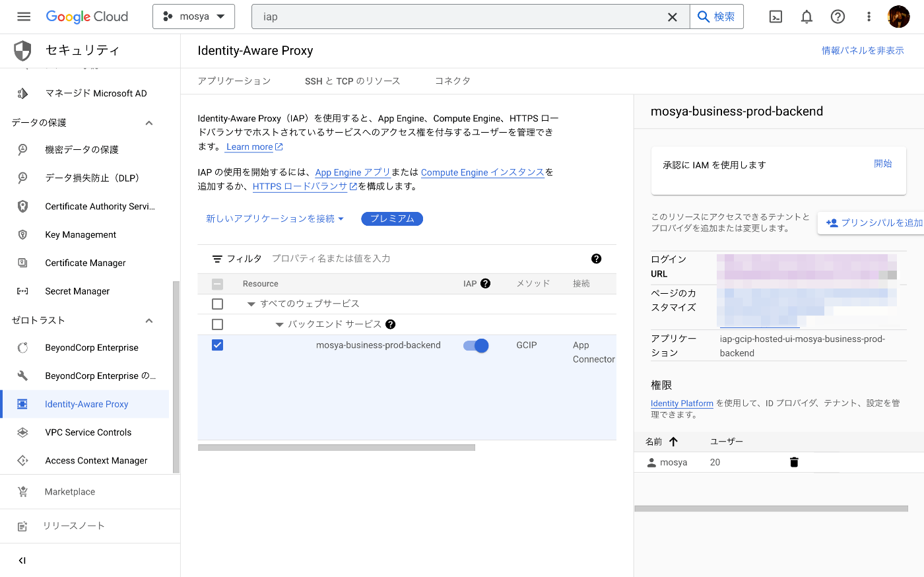Click the search button
The image size is (924, 577).
click(x=716, y=17)
